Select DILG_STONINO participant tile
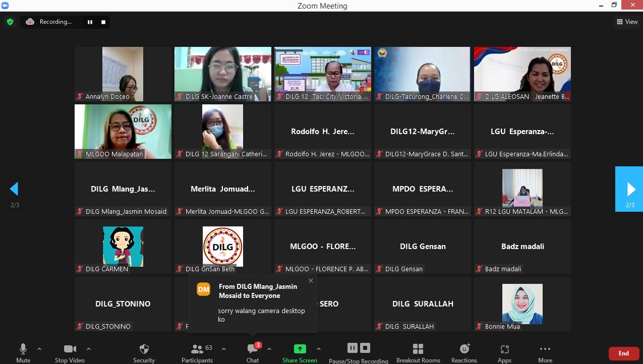This screenshot has height=364, width=643. [x=123, y=304]
